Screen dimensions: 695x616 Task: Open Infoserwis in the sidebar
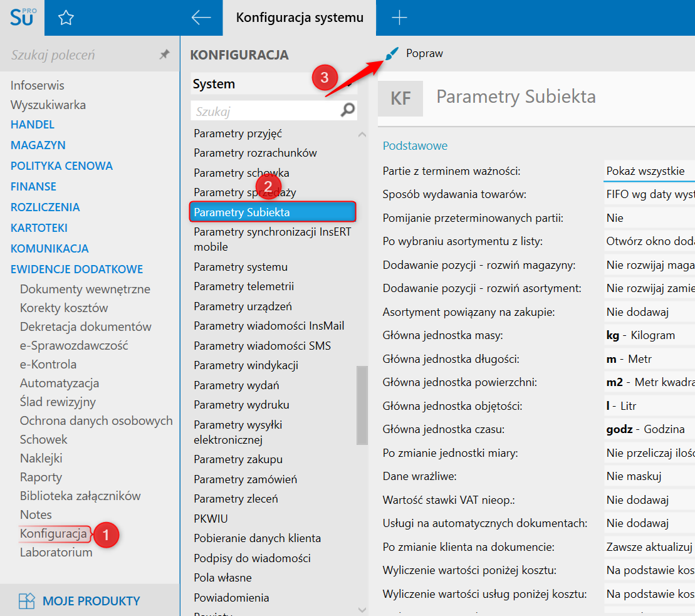tap(37, 85)
